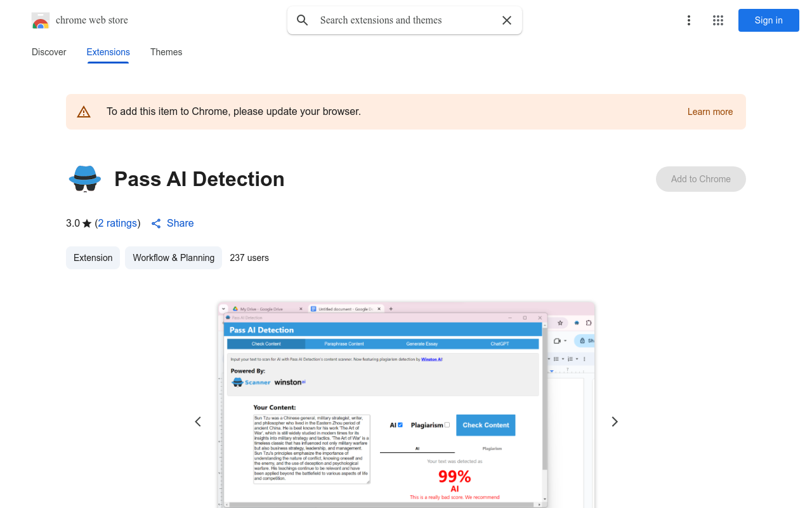
Task: Open the Learn more link
Action: coord(710,112)
